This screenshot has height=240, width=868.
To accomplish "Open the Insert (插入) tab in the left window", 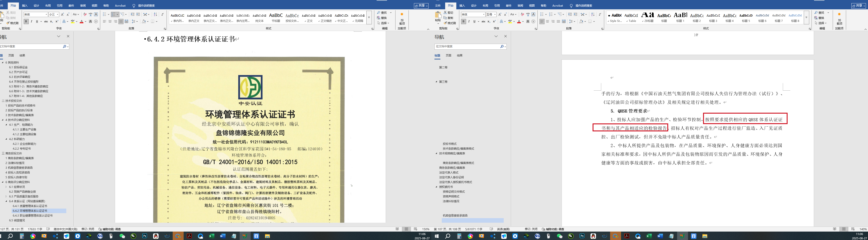I will (x=25, y=6).
